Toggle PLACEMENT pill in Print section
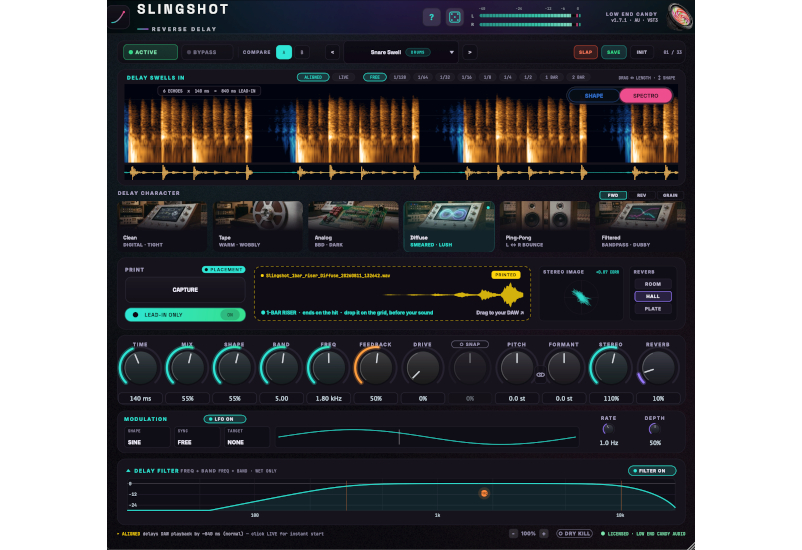Screen dimensions: 802x550 [x=224, y=270]
